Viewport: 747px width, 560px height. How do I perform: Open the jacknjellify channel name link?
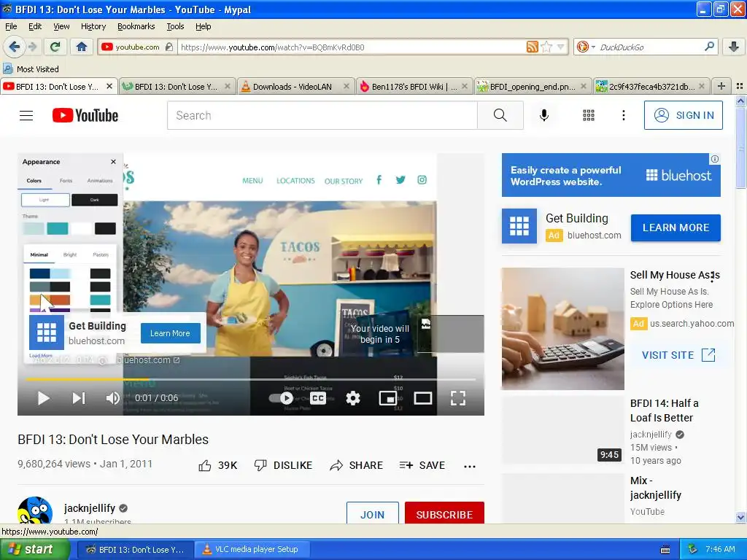[90, 508]
